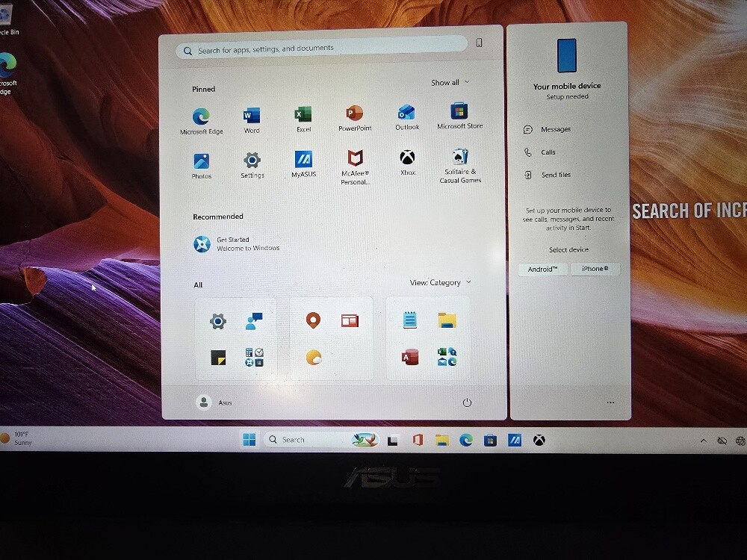Open the View: Category dropdown

(440, 282)
